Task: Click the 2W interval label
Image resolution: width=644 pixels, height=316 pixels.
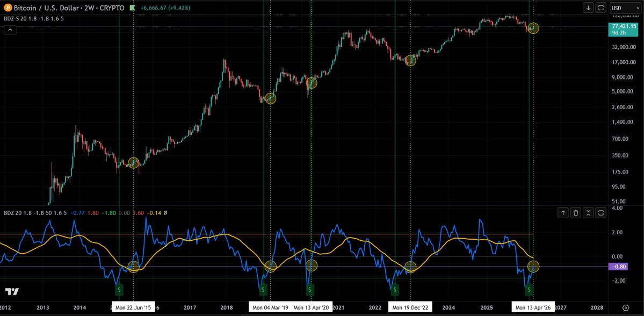Action: 89,8
